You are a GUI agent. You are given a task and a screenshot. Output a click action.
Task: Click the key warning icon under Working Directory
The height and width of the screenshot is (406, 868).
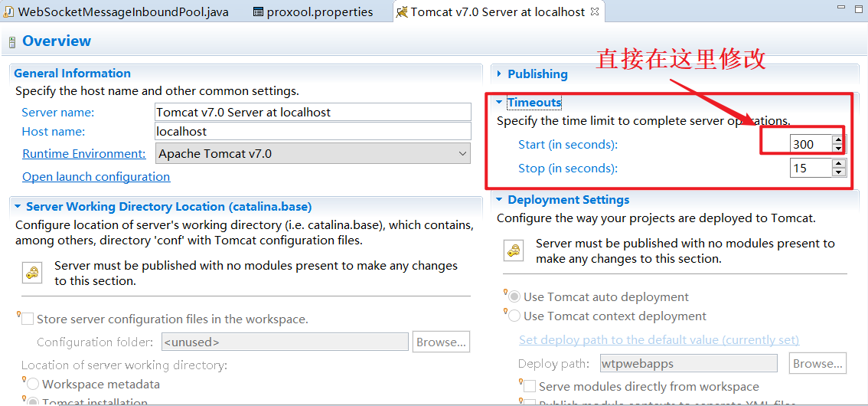tap(33, 273)
